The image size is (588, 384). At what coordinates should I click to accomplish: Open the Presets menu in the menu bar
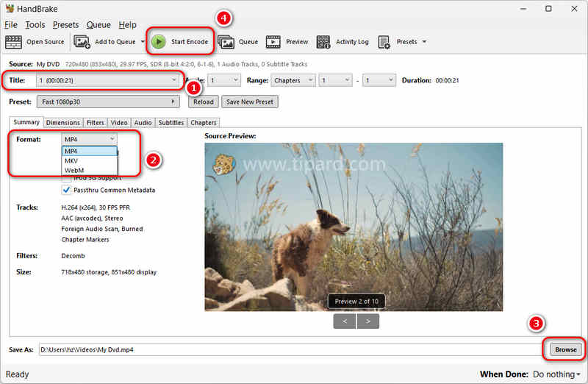tap(65, 25)
